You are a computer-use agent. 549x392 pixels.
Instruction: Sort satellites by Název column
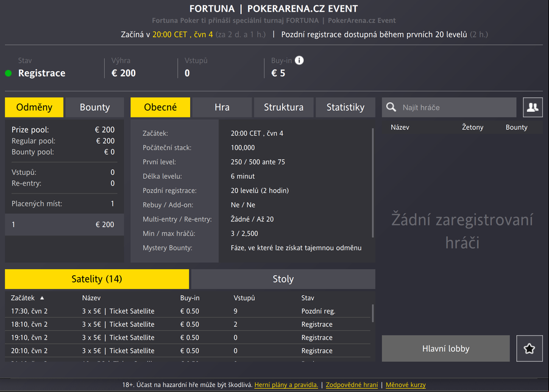click(91, 298)
